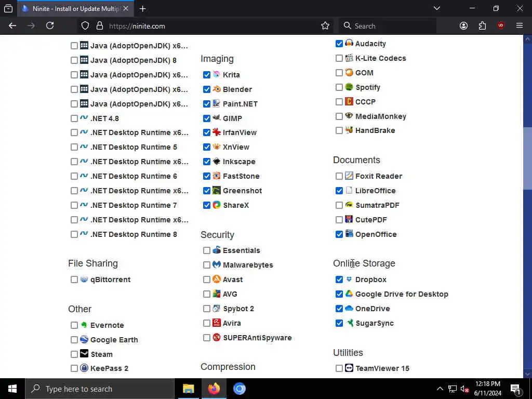
Task: Open the list all tabs dropdown arrow
Action: [x=436, y=8]
